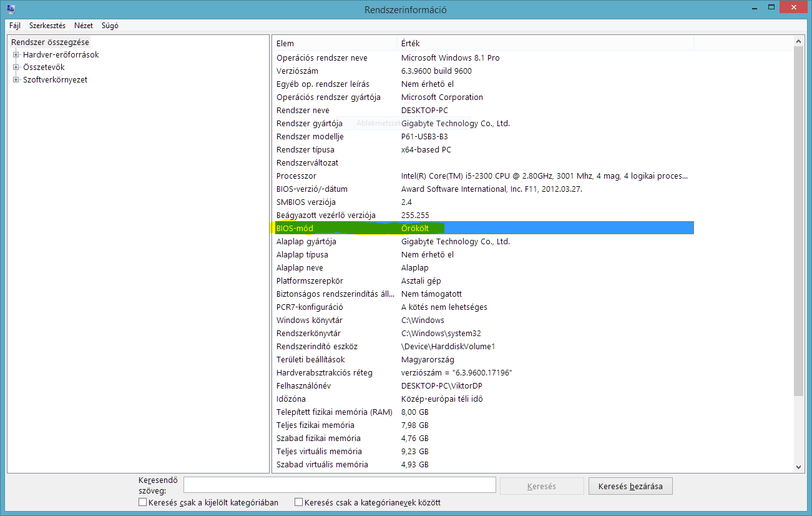The height and width of the screenshot is (516, 812).
Task: Select Rendszer összegzése in the tree
Action: [x=50, y=42]
